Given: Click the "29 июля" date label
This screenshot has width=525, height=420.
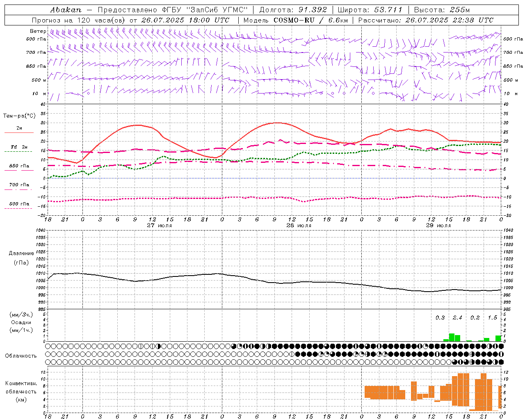Looking at the screenshot, I should (x=438, y=226).
